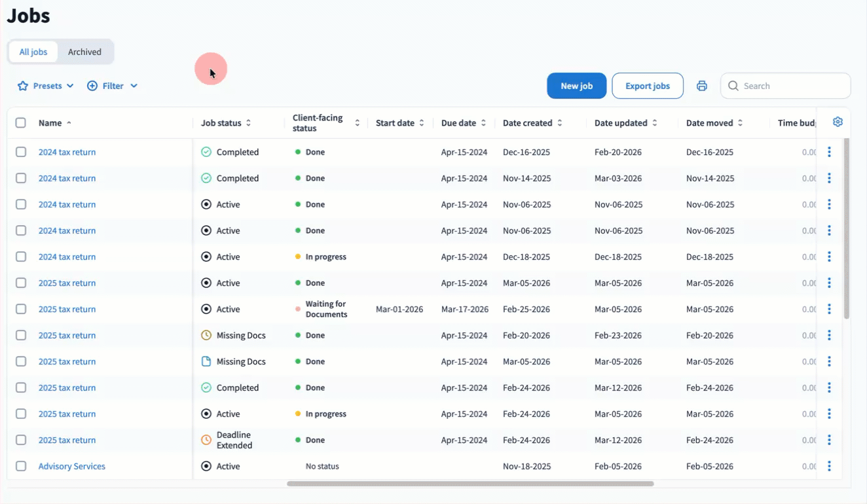The width and height of the screenshot is (867, 504).
Task: Open three-dot menu for Advisory Services row
Action: click(x=829, y=466)
